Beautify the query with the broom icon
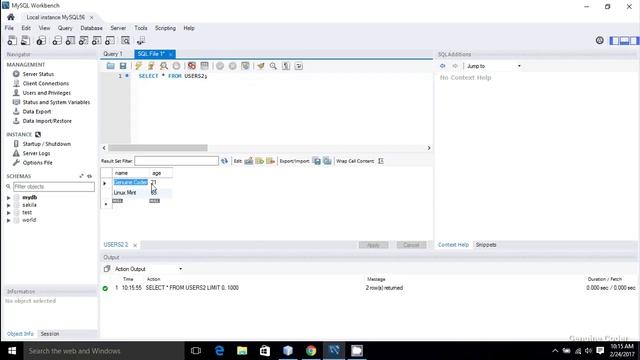The width and height of the screenshot is (640, 360). click(x=260, y=66)
